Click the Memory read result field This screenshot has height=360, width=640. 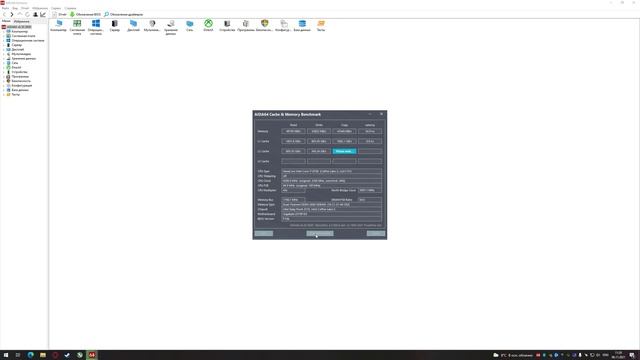(x=293, y=131)
